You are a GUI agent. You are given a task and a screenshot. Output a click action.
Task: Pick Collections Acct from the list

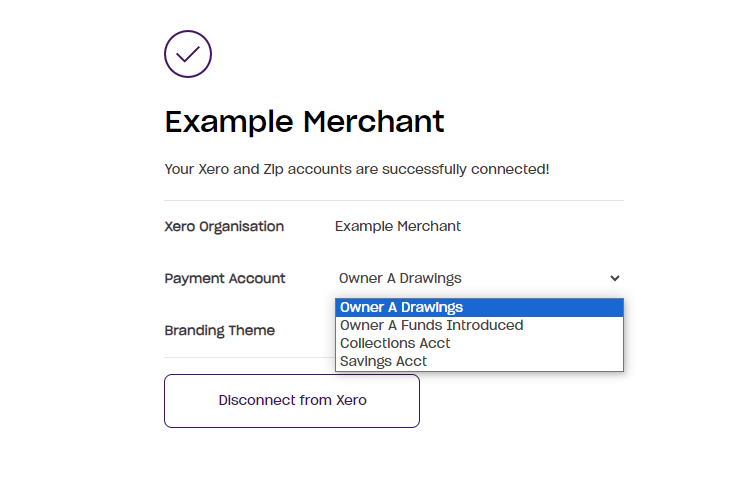click(x=479, y=343)
